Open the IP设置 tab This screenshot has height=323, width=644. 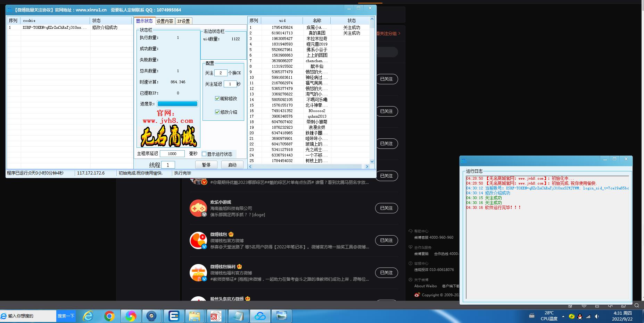[x=184, y=21]
